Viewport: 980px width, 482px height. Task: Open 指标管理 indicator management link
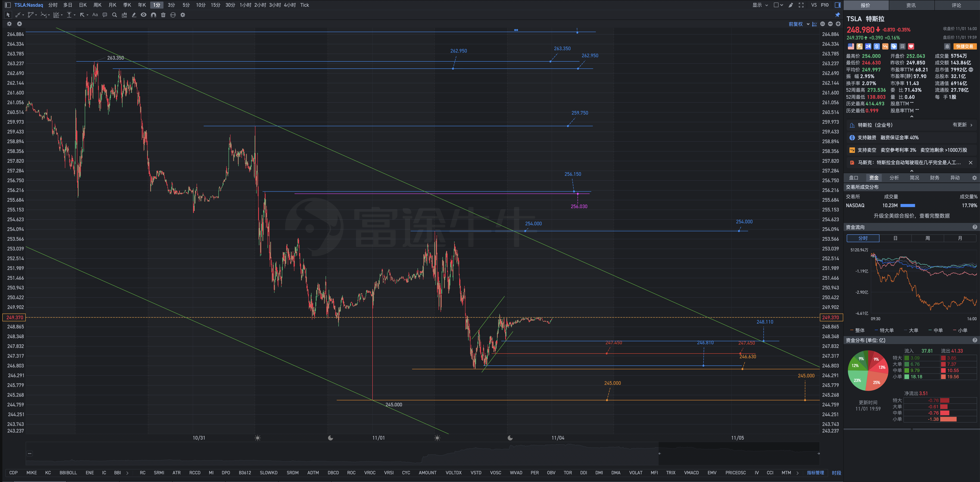[x=815, y=473]
